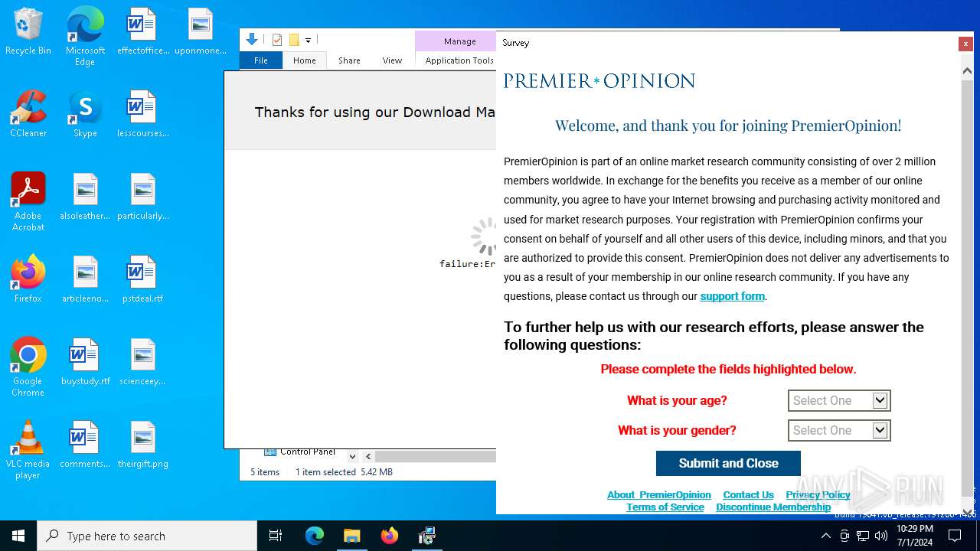Click the Discontinue Membership link
This screenshot has width=980, height=551.
(773, 507)
